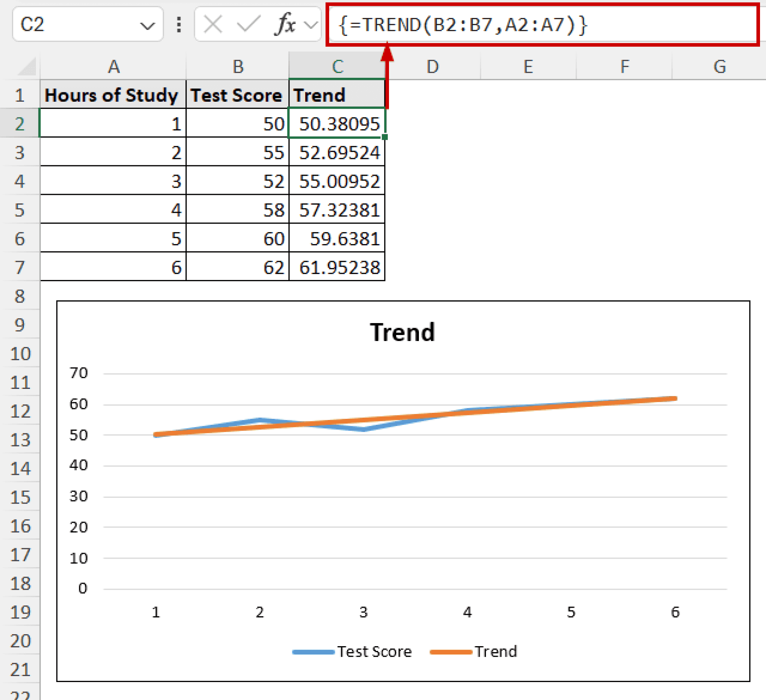Viewport: 766px width, 700px height.
Task: Select Test Score cell with value 52
Action: [x=238, y=181]
